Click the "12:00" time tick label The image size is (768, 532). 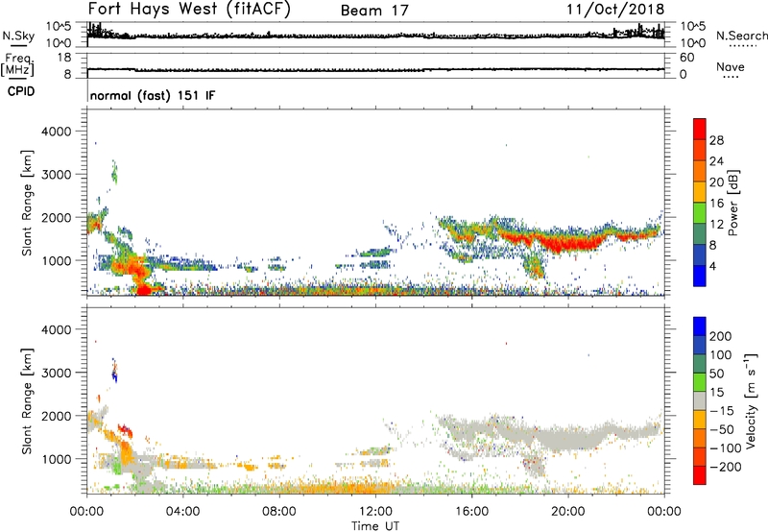click(375, 512)
